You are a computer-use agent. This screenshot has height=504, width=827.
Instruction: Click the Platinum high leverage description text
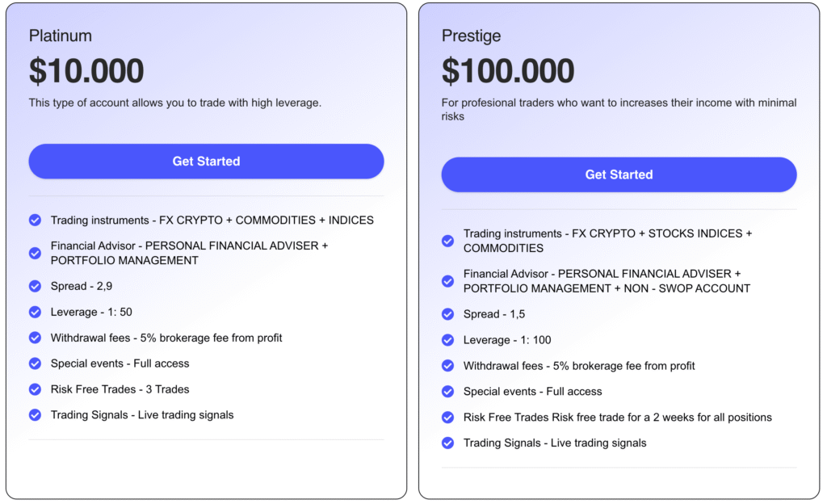click(175, 103)
